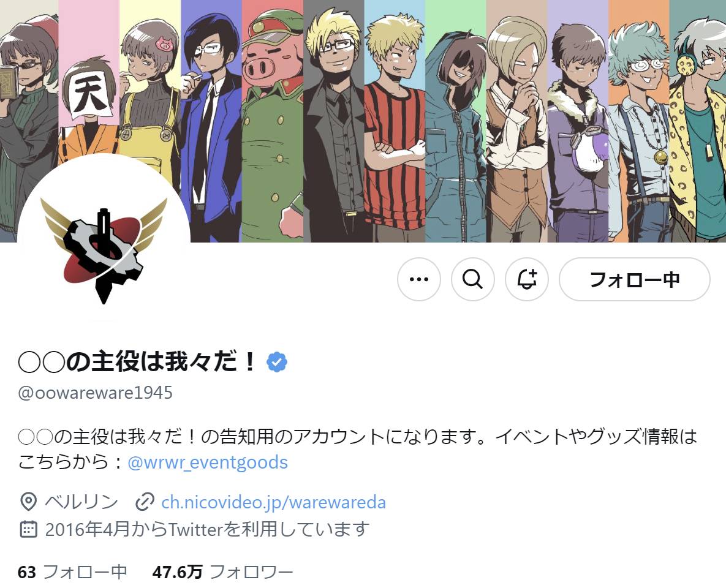Click the character with 天 paper mask
This screenshot has width=726, height=588.
[89, 107]
